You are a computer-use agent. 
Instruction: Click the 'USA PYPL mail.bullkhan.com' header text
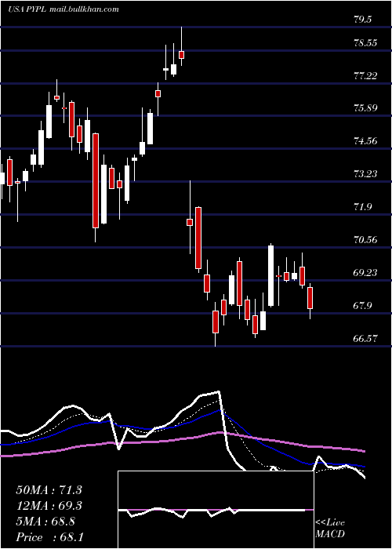click(x=64, y=9)
